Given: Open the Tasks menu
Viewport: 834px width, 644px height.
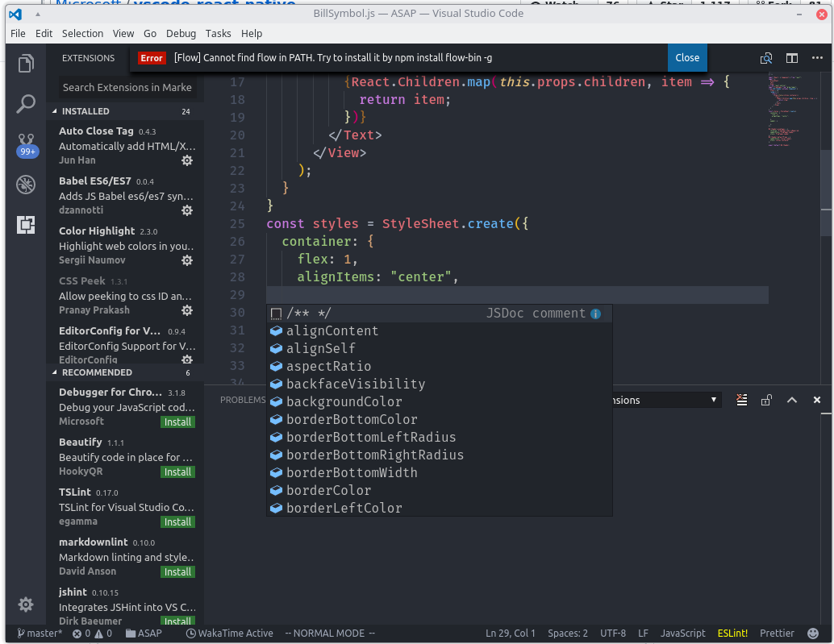Looking at the screenshot, I should click(218, 34).
